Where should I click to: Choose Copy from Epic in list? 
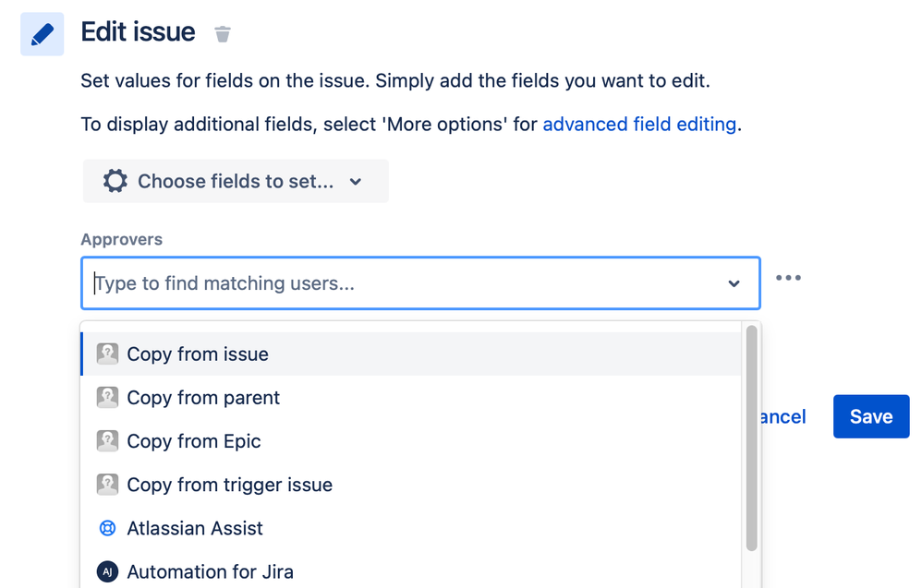[194, 441]
